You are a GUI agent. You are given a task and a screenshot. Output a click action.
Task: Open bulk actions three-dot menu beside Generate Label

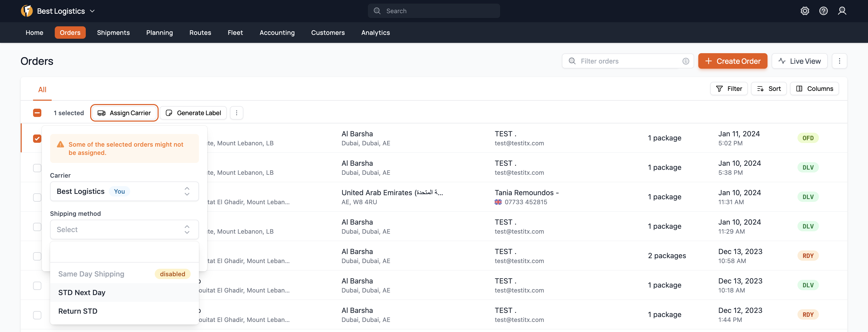coord(237,113)
